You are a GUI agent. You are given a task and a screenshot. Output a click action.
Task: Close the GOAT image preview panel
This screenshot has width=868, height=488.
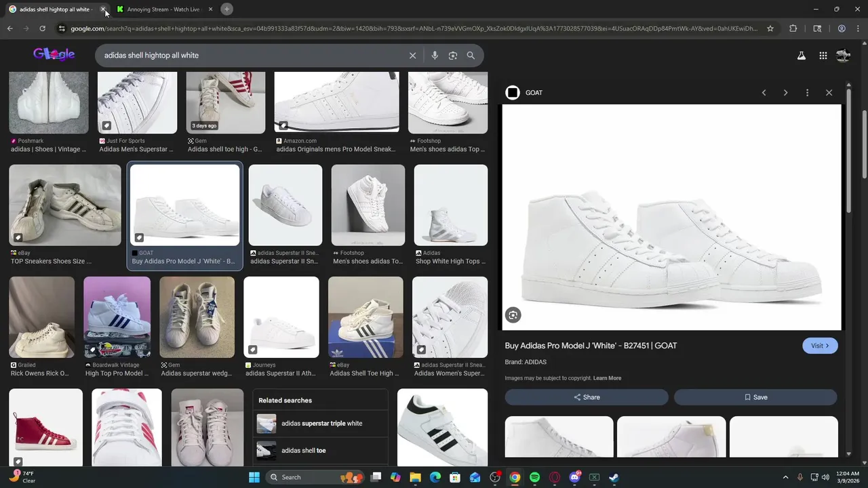[829, 93]
